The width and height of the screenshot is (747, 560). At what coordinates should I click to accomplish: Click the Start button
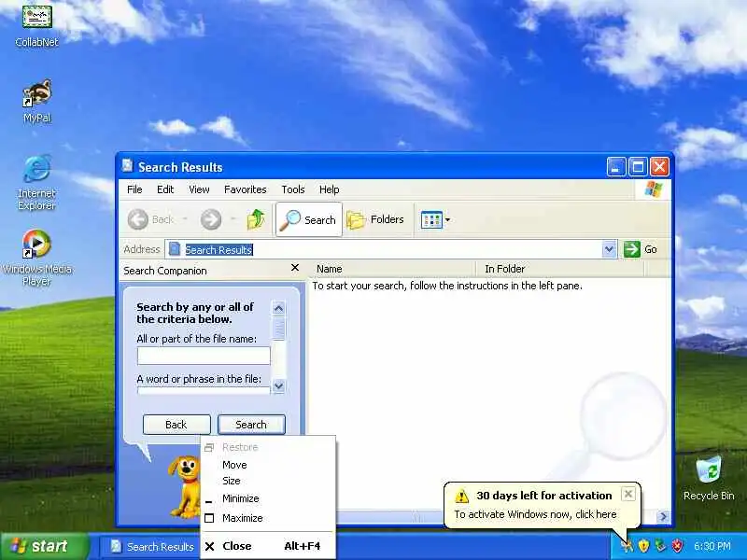pyautogui.click(x=45, y=546)
